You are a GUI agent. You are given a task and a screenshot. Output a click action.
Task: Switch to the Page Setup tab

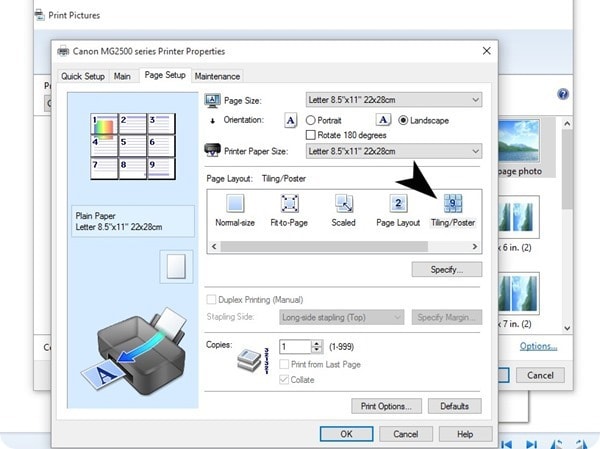point(165,75)
